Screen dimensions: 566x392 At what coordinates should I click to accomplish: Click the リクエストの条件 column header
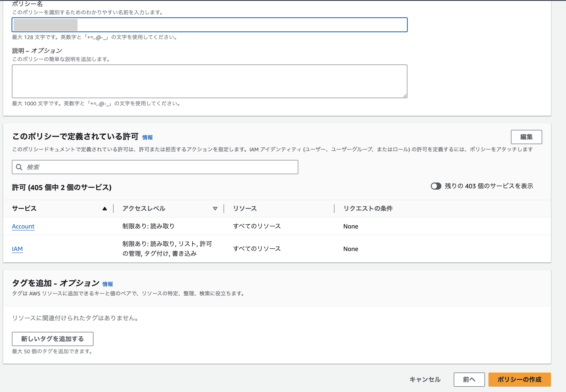coord(368,209)
